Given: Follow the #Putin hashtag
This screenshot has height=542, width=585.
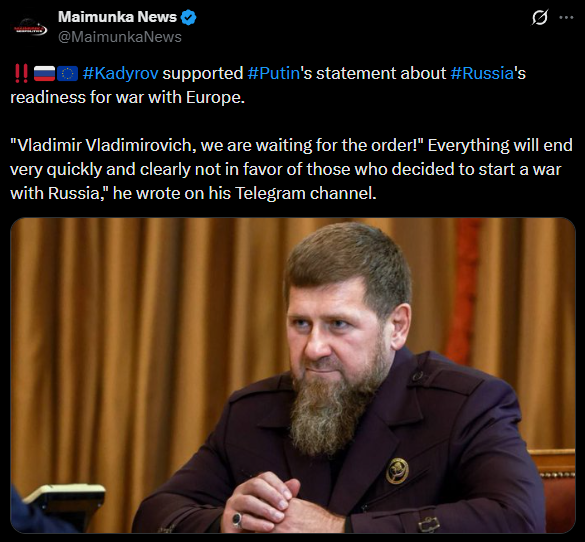Looking at the screenshot, I should (x=273, y=73).
